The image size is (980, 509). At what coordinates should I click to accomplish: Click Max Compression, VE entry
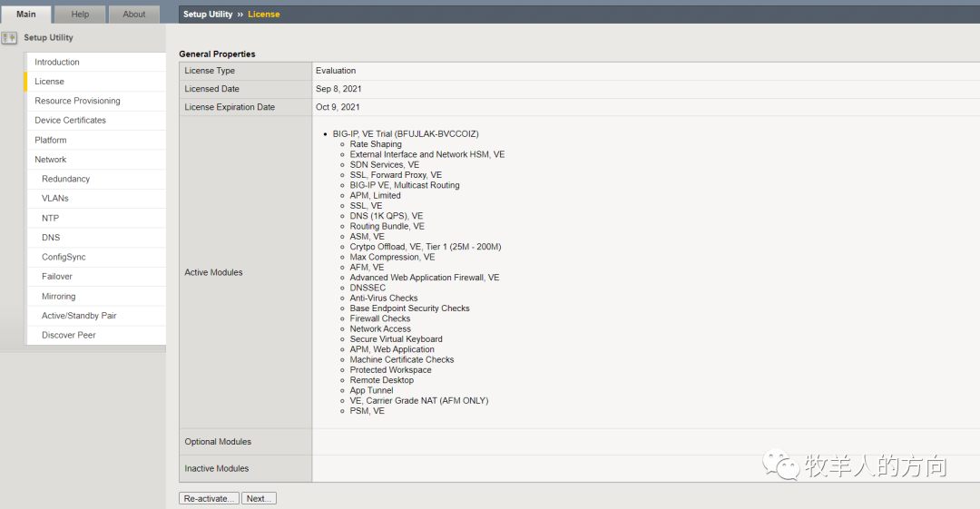pos(392,257)
